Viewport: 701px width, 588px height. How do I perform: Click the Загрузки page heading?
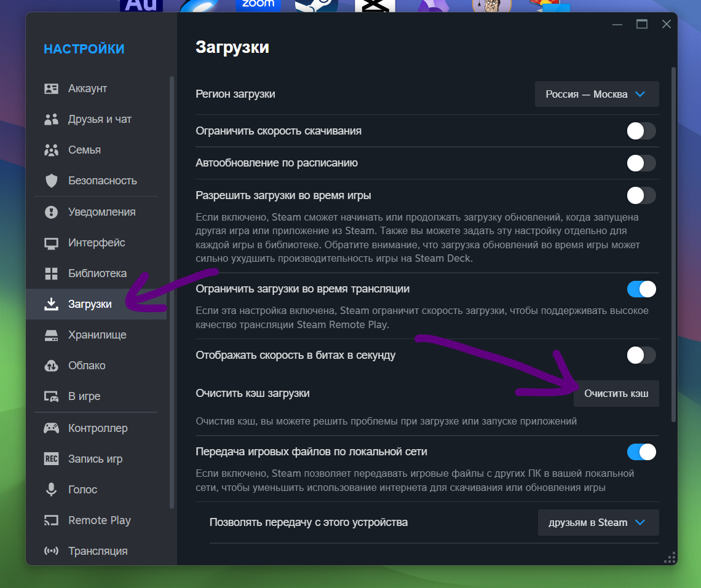click(232, 47)
